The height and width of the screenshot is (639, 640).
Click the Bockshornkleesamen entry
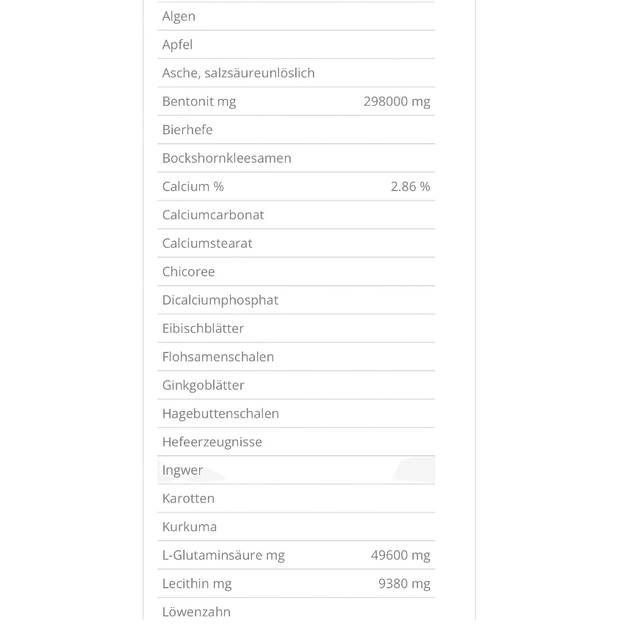tap(227, 158)
